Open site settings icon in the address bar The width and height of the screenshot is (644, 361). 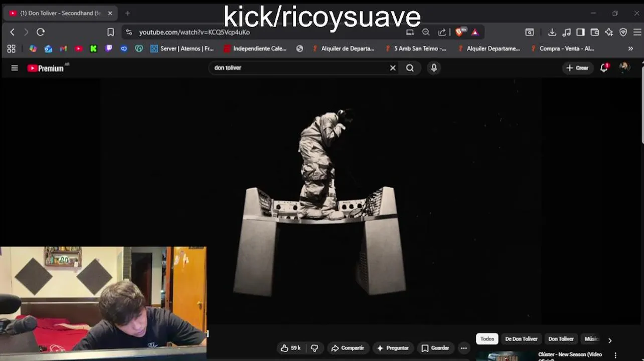(x=129, y=32)
